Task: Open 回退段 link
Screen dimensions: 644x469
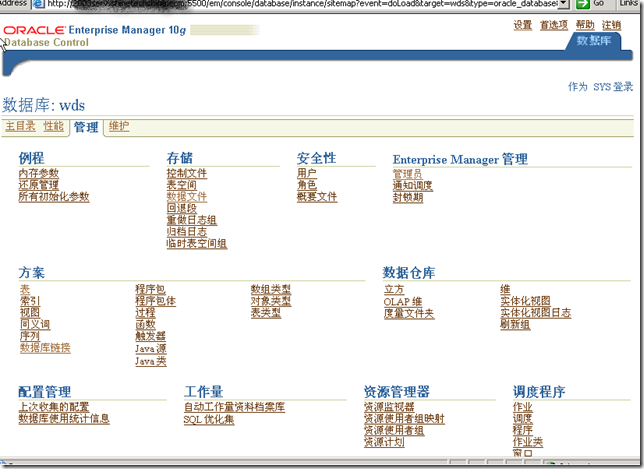Action: click(182, 208)
